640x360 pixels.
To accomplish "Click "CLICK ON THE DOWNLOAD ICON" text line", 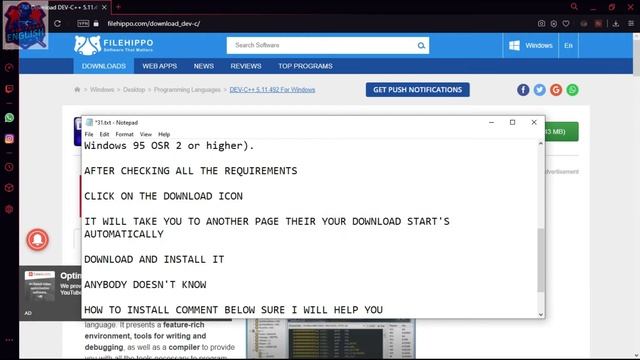I will (163, 196).
